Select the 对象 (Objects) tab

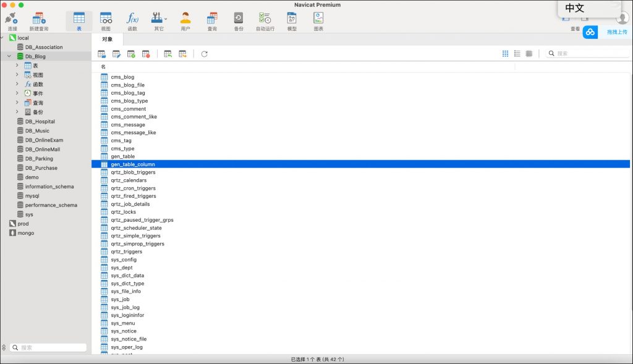point(108,39)
